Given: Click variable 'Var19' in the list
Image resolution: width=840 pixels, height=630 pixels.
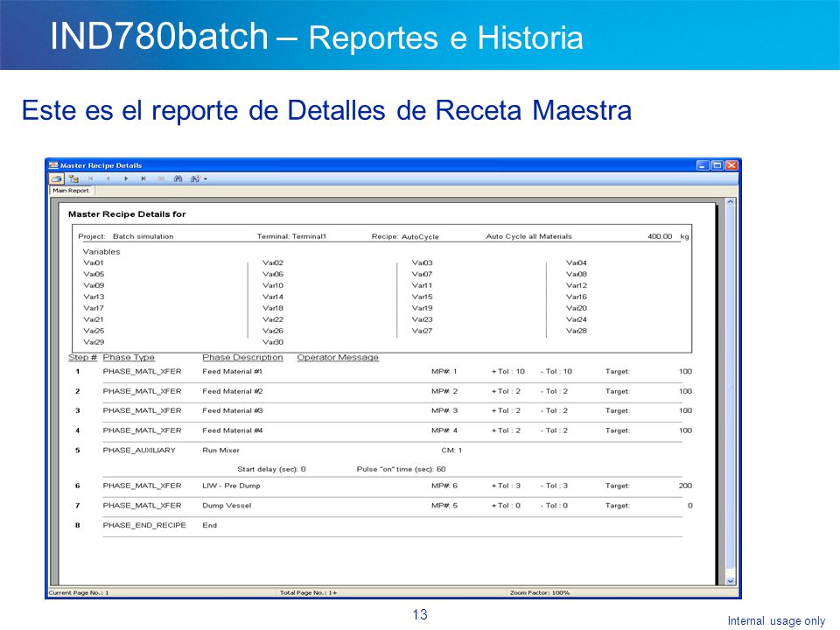Looking at the screenshot, I should pyautogui.click(x=422, y=308).
